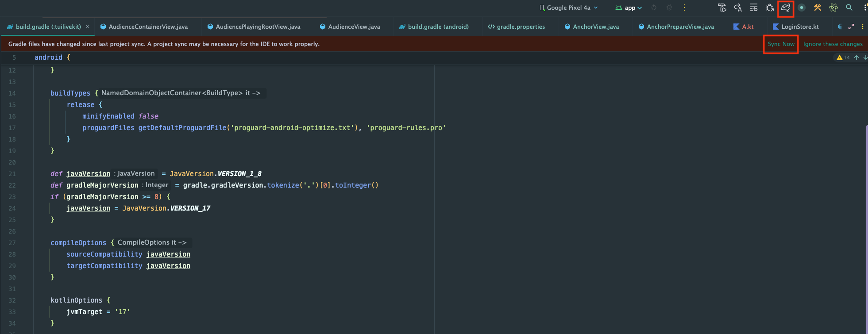Jump to the next highlighted problem arrow

click(x=865, y=58)
